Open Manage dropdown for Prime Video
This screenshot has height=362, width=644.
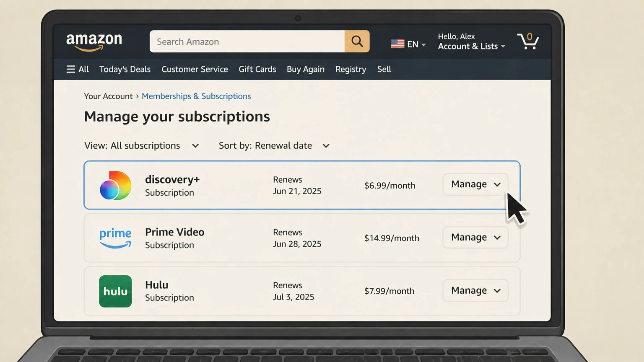click(475, 238)
